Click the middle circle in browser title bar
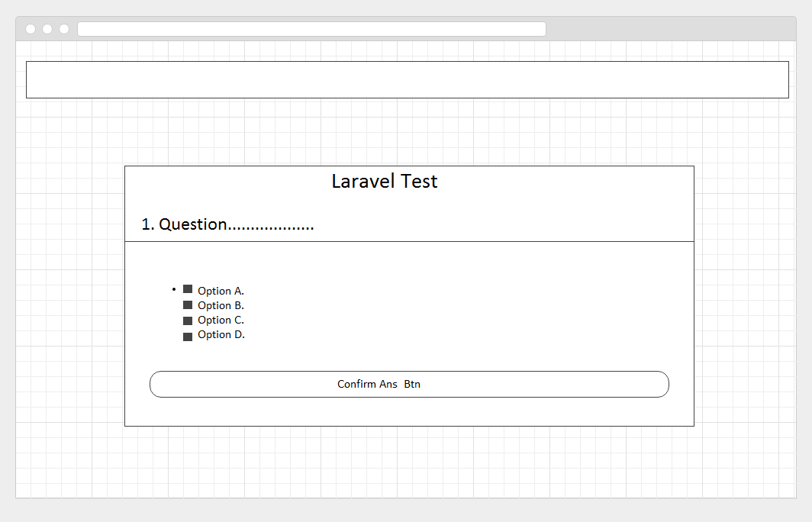 click(x=47, y=29)
